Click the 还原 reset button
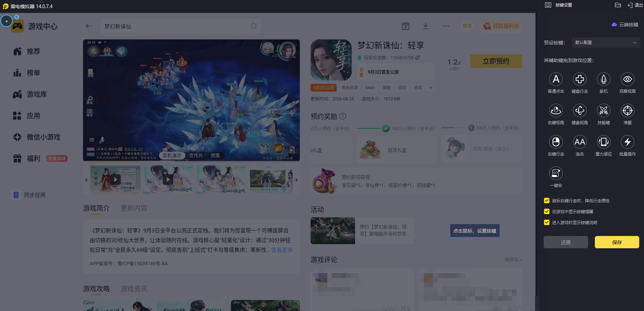644x311 pixels. [x=566, y=242]
